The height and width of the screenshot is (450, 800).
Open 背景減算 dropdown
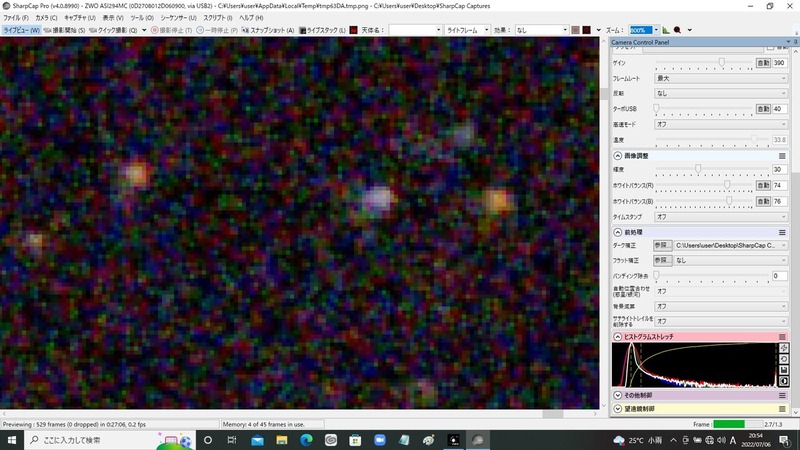pos(721,306)
